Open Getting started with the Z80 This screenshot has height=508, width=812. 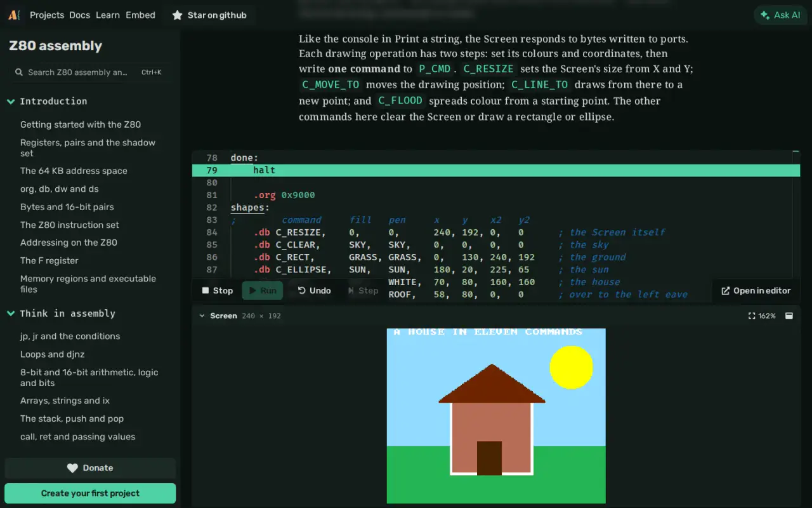coord(81,124)
